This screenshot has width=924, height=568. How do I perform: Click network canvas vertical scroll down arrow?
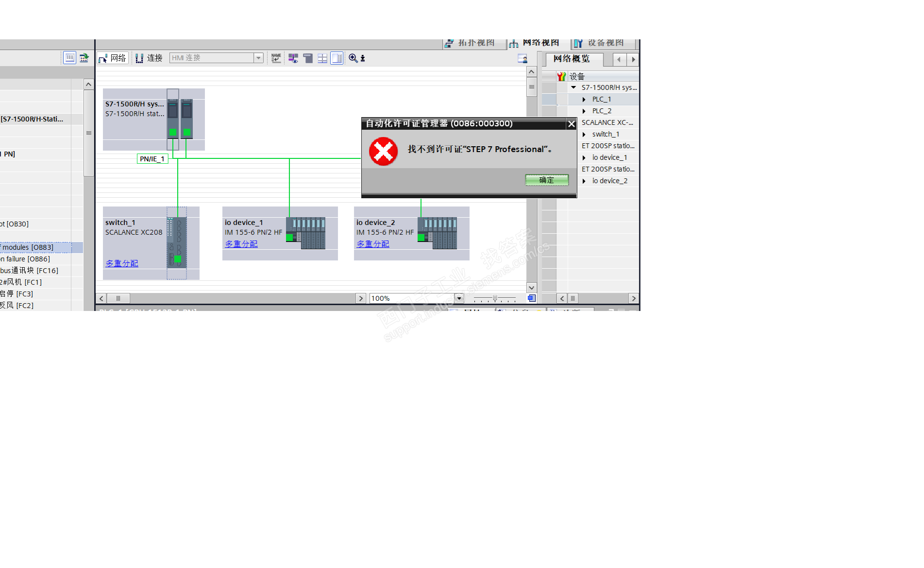click(532, 288)
